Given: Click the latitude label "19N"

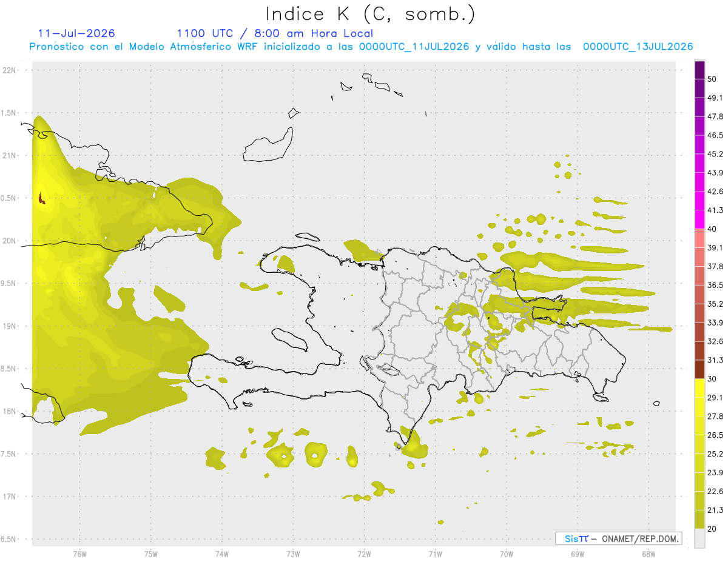Looking at the screenshot, I should pos(10,326).
